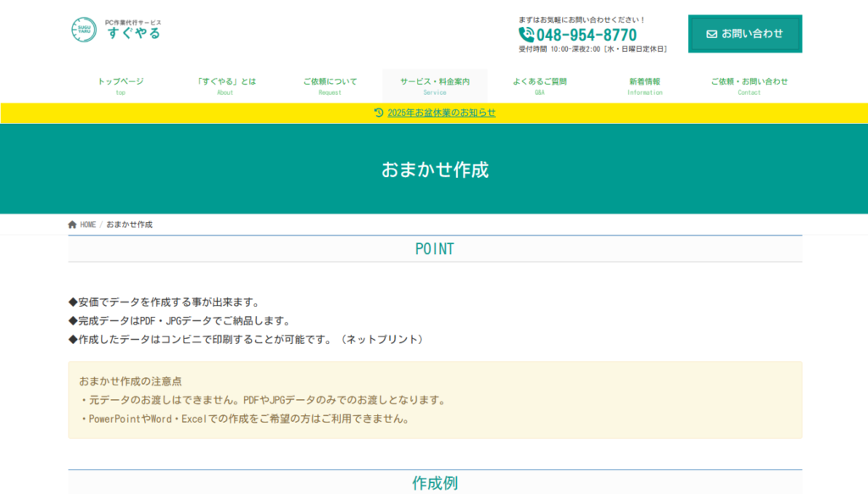Click the clock icon in yellow notice bar

(378, 113)
